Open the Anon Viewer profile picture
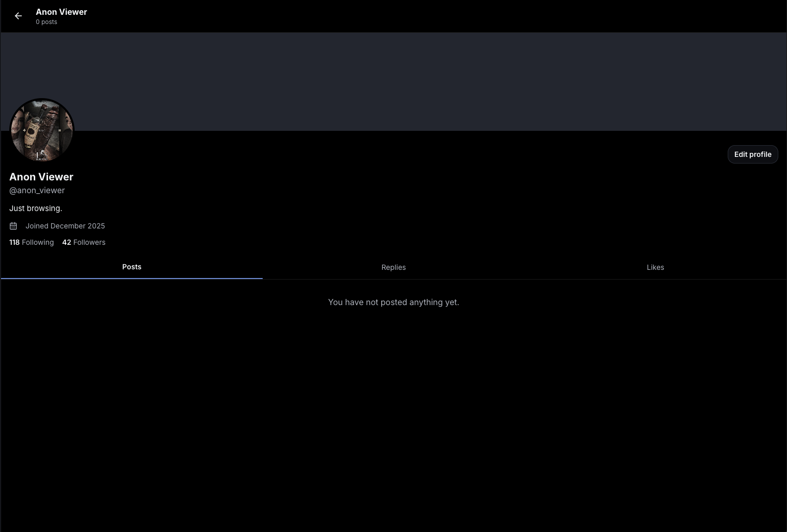This screenshot has width=787, height=532. pos(42,131)
